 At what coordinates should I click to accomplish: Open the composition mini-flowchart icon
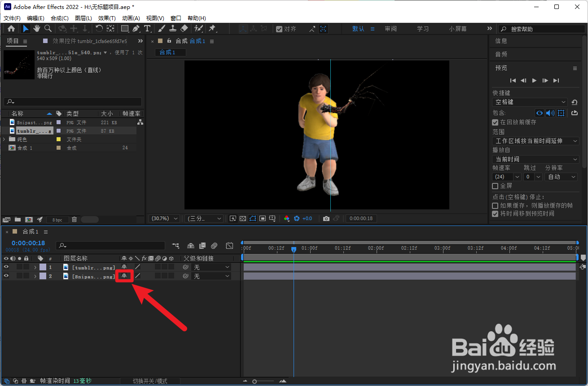click(176, 246)
